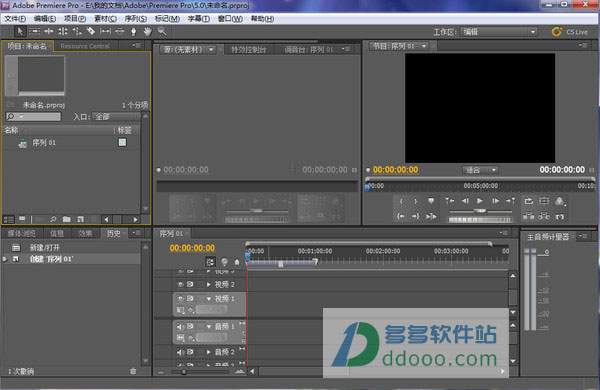The width and height of the screenshot is (600, 390).
Task: Click the CS Live icon
Action: [556, 32]
